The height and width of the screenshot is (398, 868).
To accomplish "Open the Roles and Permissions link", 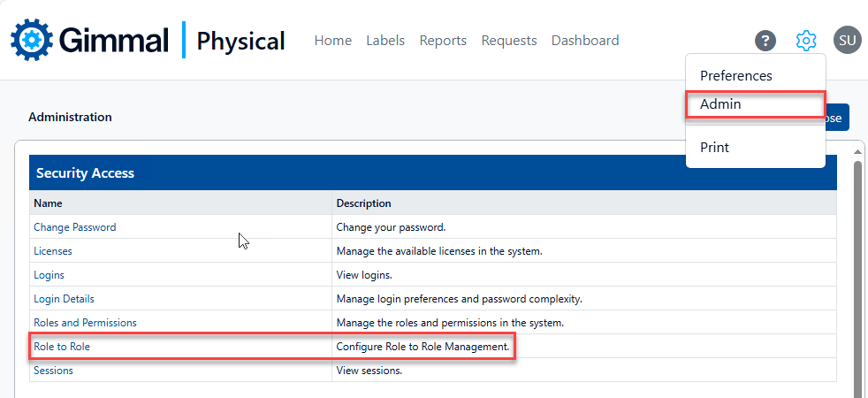I will point(85,322).
